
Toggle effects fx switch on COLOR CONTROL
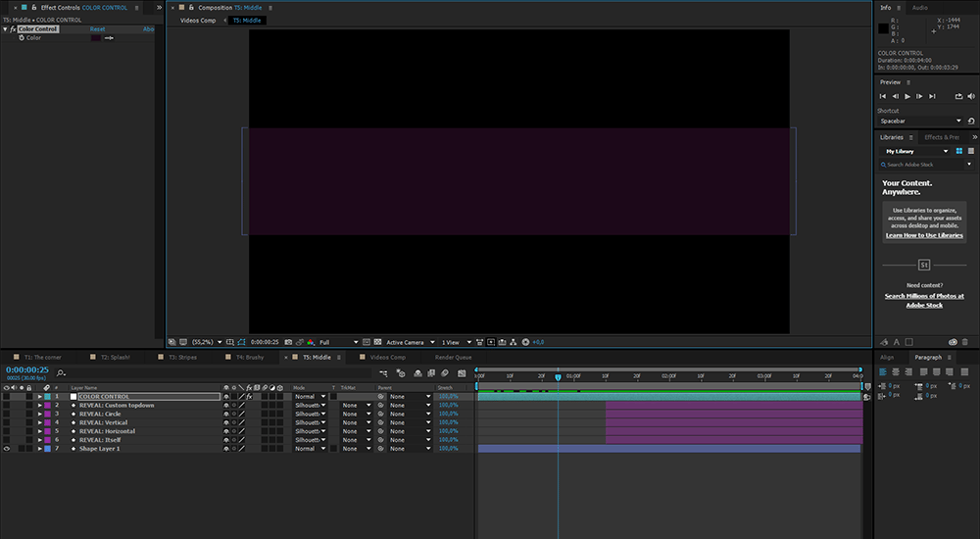[249, 397]
